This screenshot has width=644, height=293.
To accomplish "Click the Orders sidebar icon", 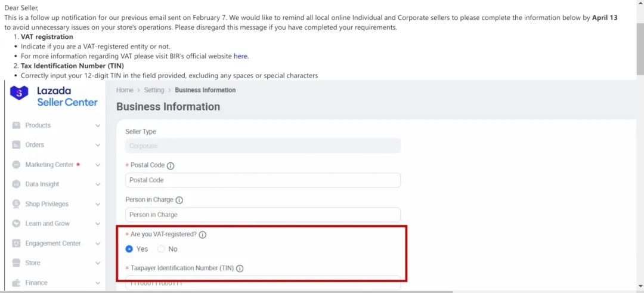I will point(17,145).
